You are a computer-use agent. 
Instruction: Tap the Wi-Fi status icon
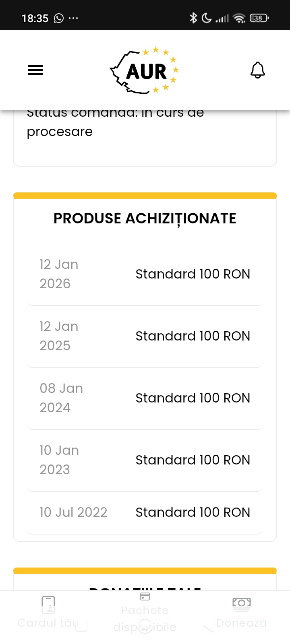pyautogui.click(x=239, y=18)
